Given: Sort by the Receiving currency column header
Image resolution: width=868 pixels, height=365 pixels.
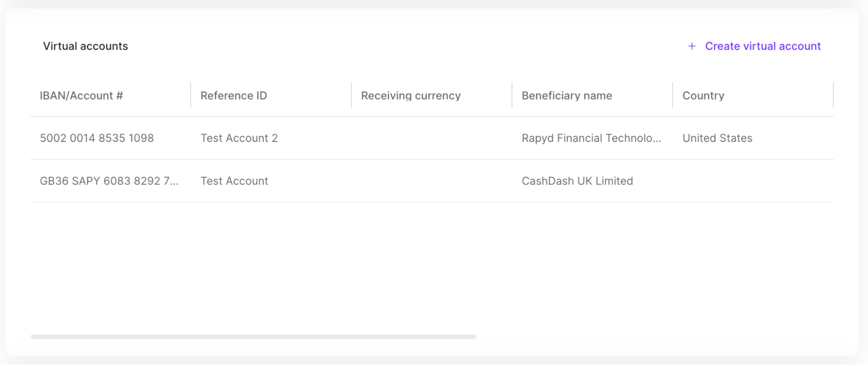Looking at the screenshot, I should point(411,95).
